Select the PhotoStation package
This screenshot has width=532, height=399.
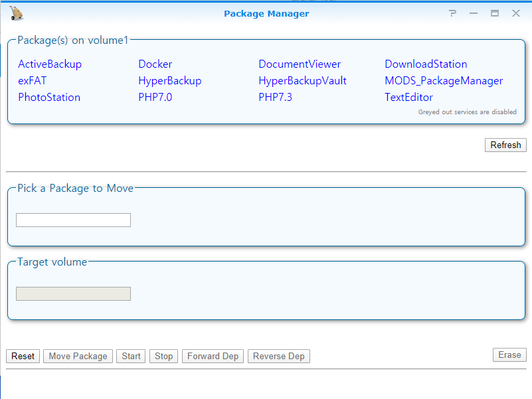pyautogui.click(x=49, y=98)
